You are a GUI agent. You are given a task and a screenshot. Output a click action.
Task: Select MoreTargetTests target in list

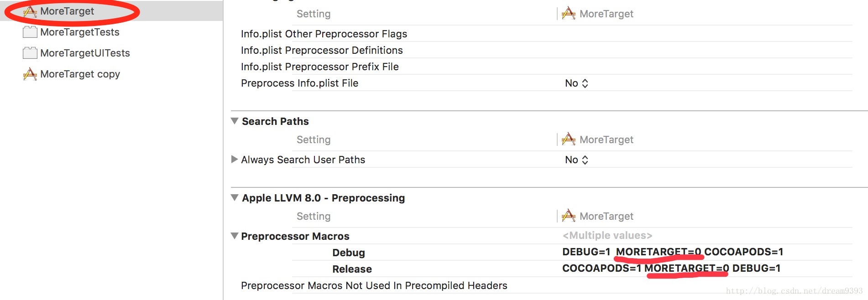coord(80,32)
